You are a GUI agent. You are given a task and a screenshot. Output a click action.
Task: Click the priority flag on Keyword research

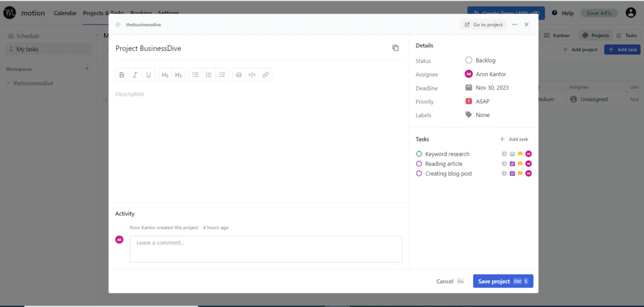point(520,154)
